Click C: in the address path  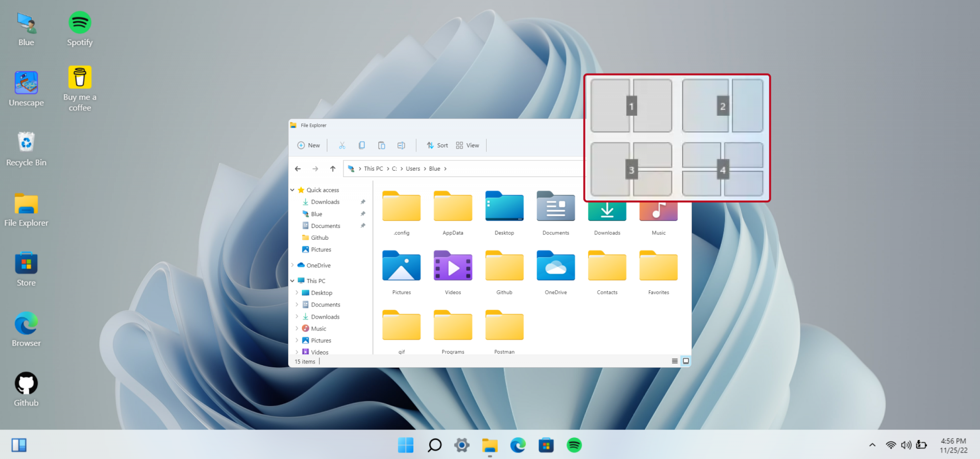click(394, 169)
